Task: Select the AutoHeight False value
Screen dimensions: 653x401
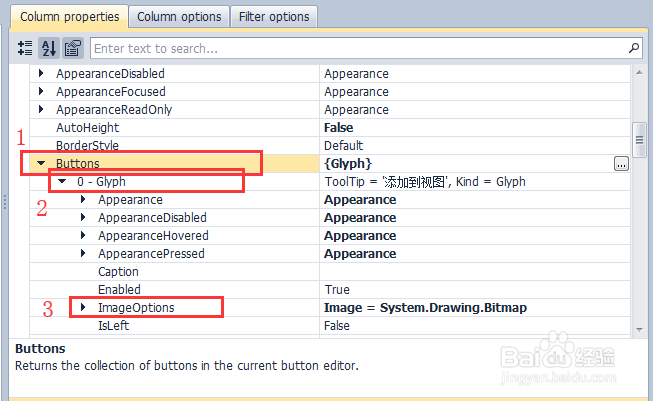Action: pyautogui.click(x=339, y=127)
